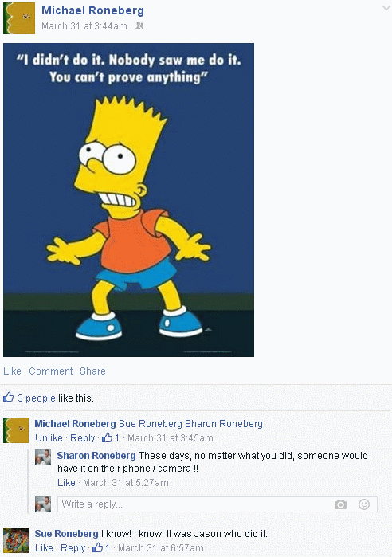392x557 pixels.
Task: Attach photo using camera icon in reply box
Action: 340,504
